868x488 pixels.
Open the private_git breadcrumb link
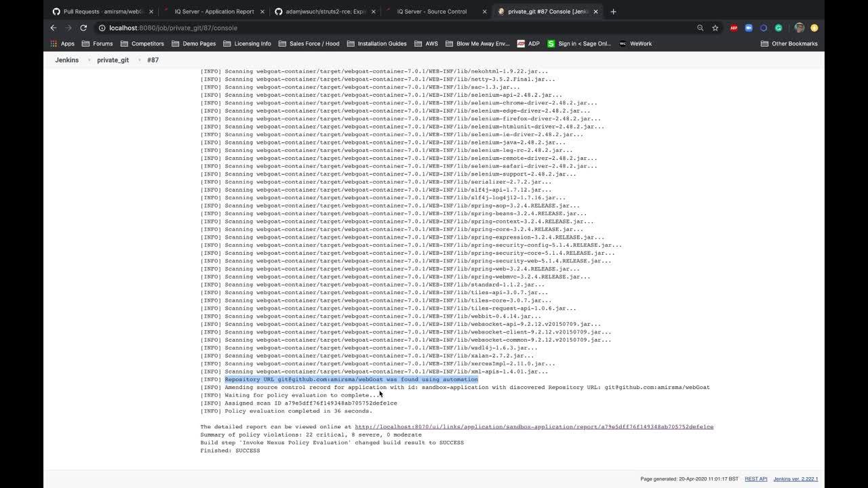click(113, 60)
